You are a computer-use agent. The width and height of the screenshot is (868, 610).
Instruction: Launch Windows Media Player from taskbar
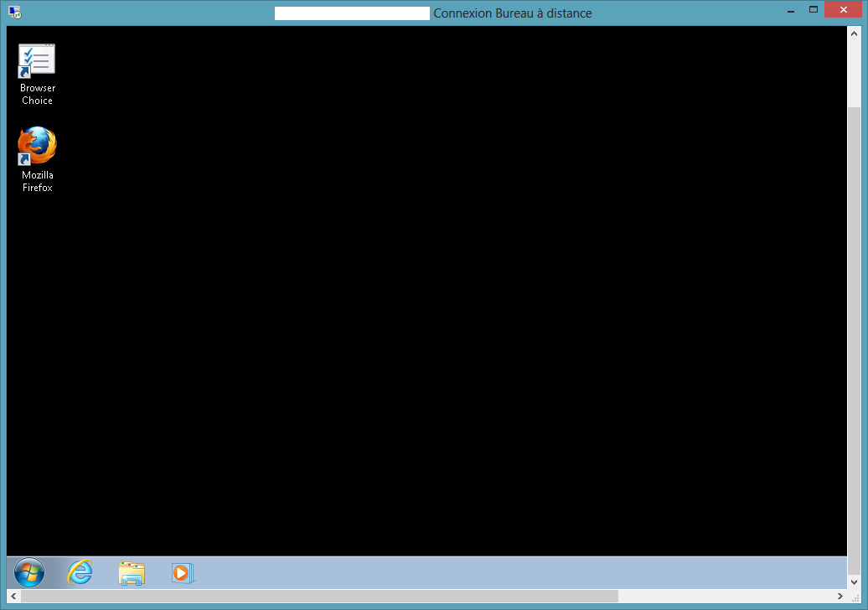pos(182,573)
